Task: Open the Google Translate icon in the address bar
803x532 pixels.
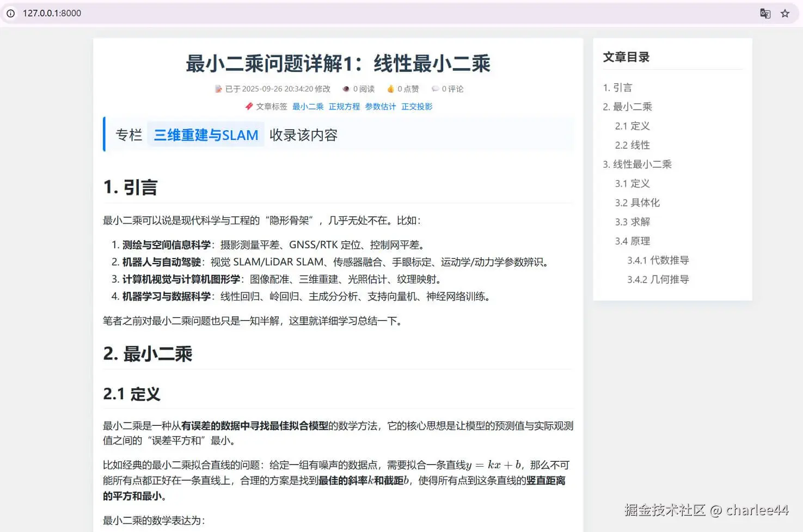Action: click(x=765, y=13)
